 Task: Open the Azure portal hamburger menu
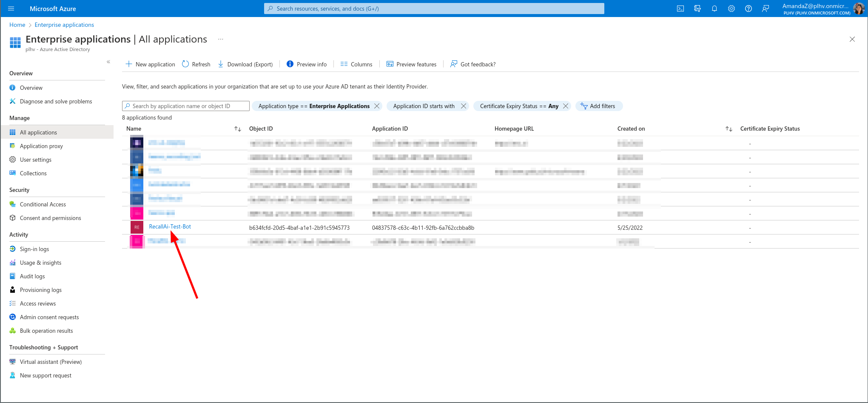[x=11, y=9]
